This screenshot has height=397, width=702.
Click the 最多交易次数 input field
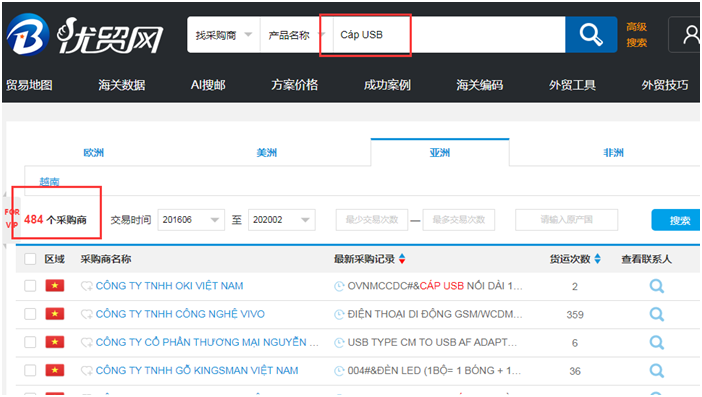pos(458,220)
